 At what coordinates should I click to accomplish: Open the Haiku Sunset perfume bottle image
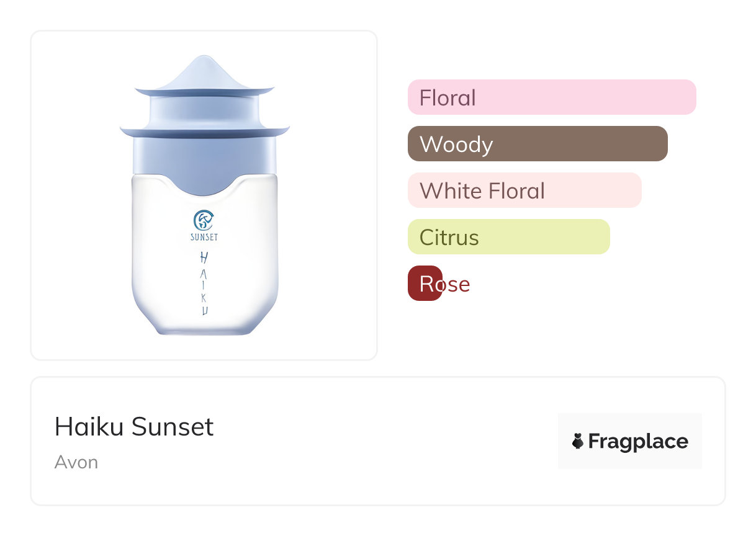(204, 195)
